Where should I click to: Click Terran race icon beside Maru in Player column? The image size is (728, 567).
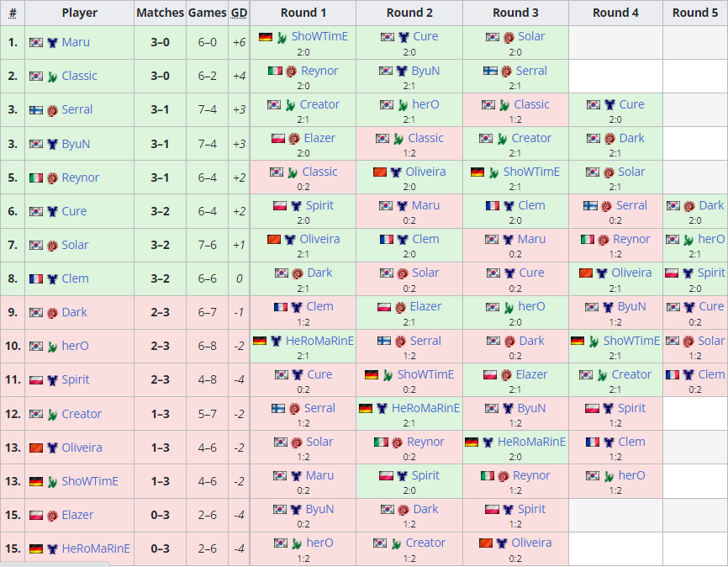(x=52, y=42)
